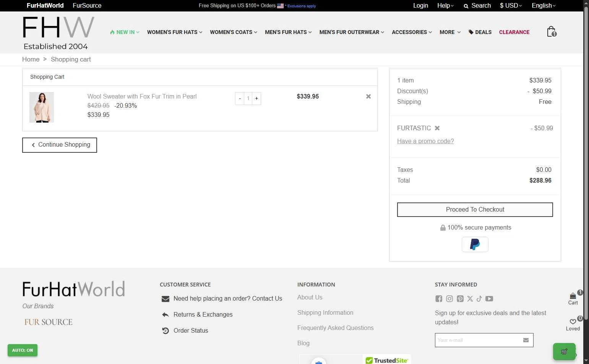Open the Instagram social icon
Screen dimensions: 589x364
[449, 299]
